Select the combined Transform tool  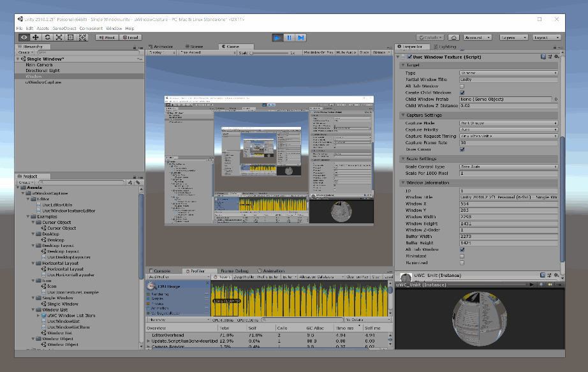tap(82, 37)
